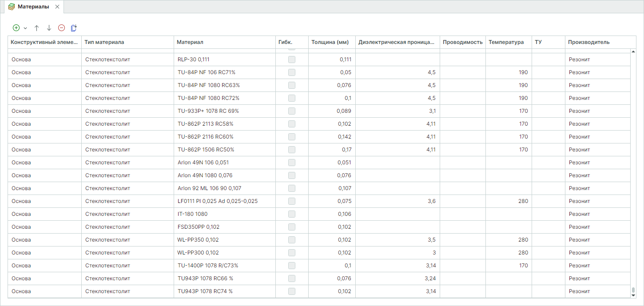Open the dropdown arrow beside add icon
This screenshot has height=306, width=644.
[x=25, y=28]
